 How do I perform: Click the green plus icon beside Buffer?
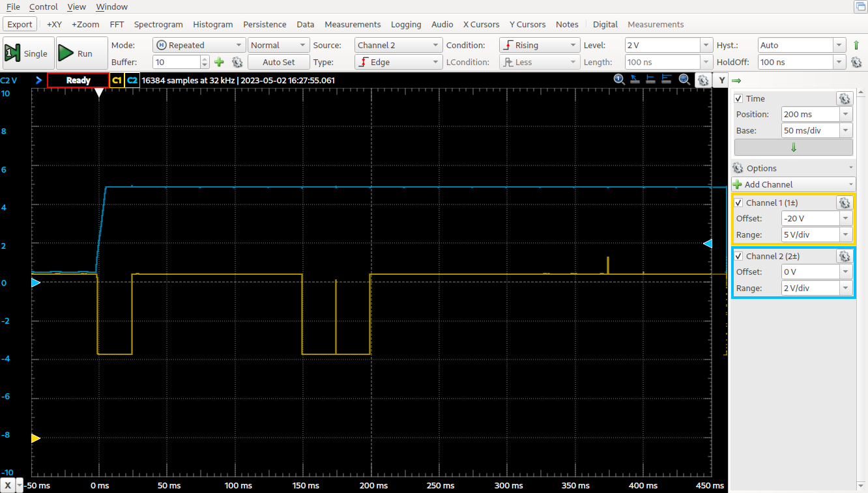click(x=219, y=62)
